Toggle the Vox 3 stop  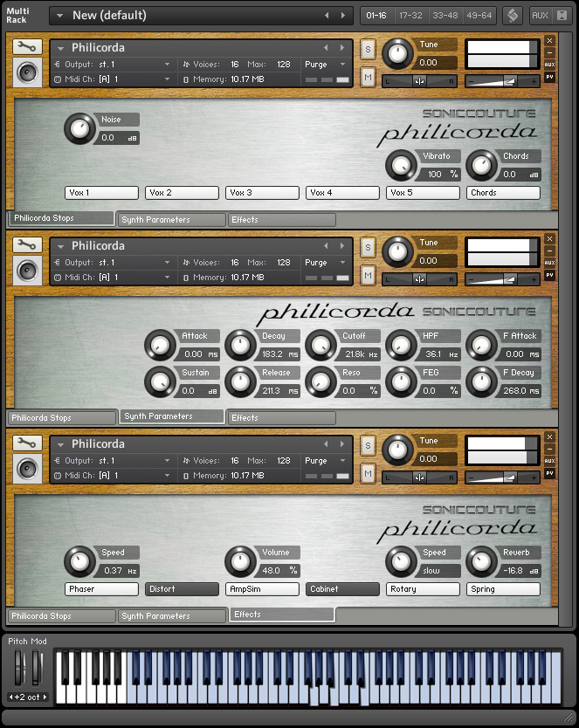click(x=262, y=193)
